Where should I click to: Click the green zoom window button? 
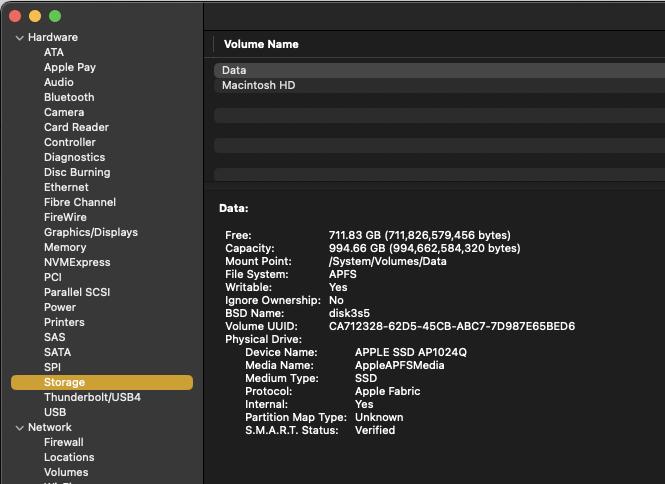[x=55, y=16]
